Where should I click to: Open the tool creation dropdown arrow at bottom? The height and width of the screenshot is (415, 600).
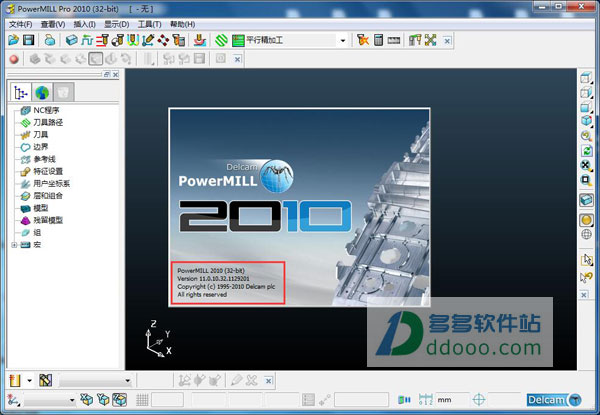tap(29, 381)
